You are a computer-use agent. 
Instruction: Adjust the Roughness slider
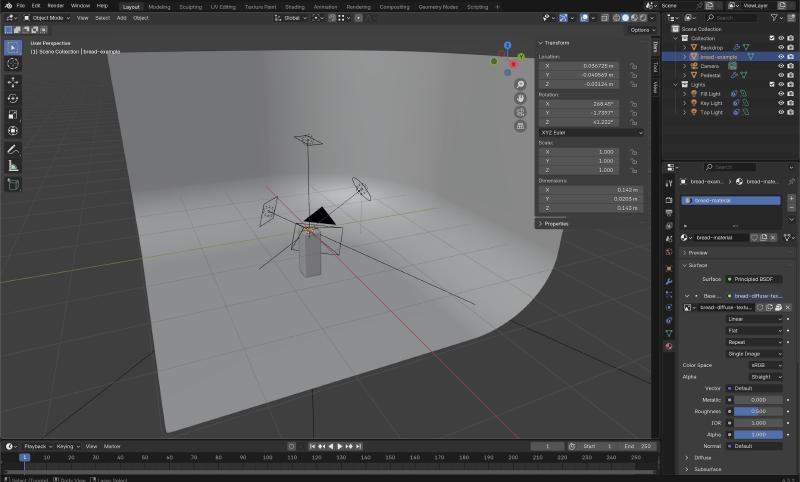758,412
